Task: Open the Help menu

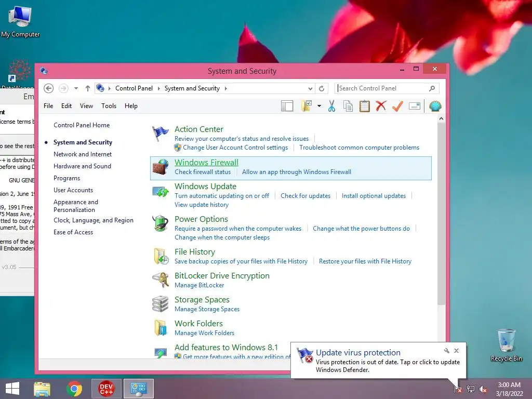Action: point(131,106)
